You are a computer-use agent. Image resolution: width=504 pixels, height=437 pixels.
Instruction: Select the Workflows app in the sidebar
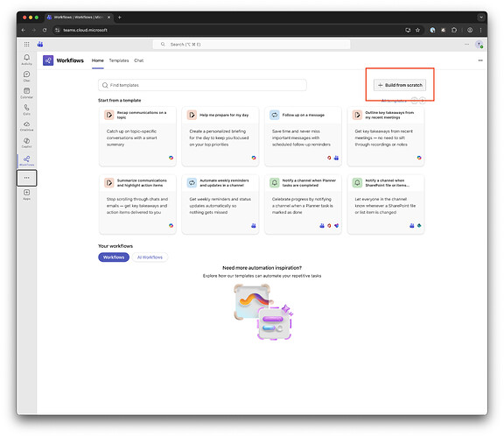(x=26, y=161)
